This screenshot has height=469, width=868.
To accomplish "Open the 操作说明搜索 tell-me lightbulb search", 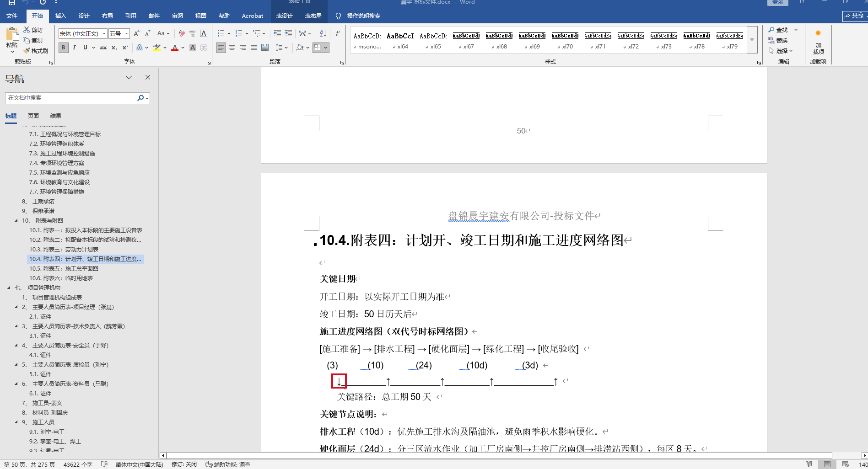I will pos(358,16).
